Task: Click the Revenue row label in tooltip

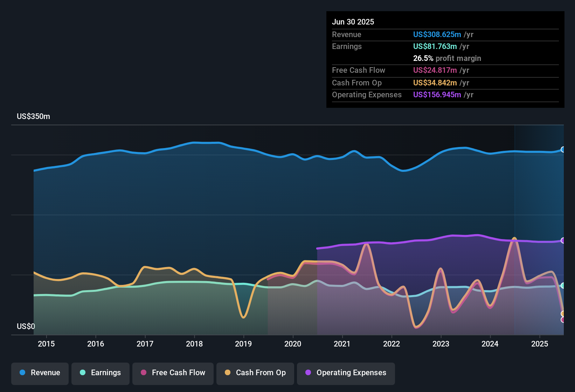Action: [347, 35]
